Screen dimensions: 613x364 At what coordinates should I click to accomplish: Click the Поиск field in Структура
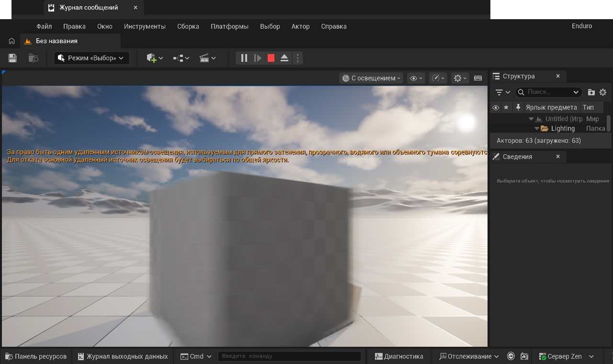coord(549,92)
